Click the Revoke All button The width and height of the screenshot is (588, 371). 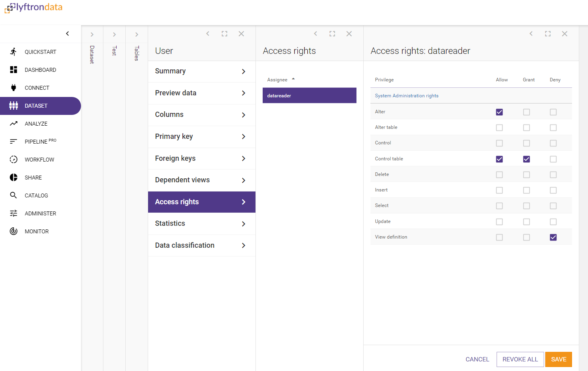520,359
